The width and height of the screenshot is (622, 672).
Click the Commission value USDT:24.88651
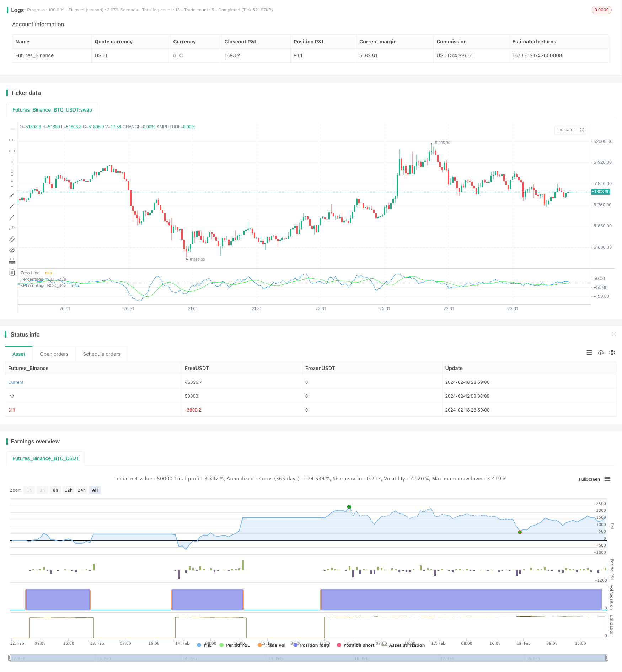(x=455, y=55)
